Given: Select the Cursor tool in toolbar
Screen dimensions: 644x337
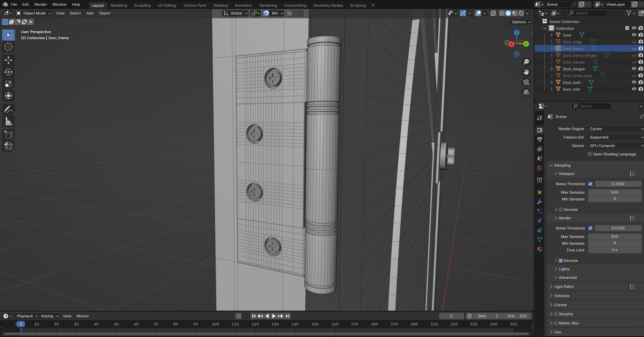Looking at the screenshot, I should tap(8, 47).
